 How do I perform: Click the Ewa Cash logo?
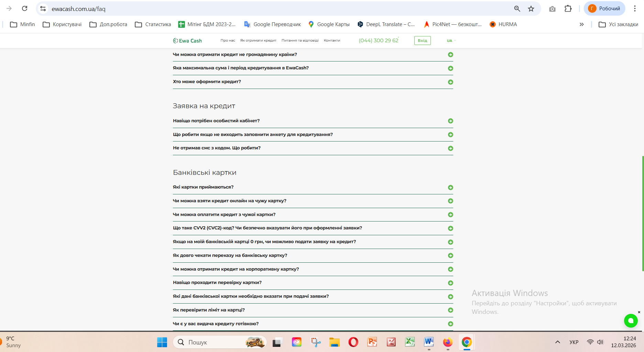pos(187,41)
